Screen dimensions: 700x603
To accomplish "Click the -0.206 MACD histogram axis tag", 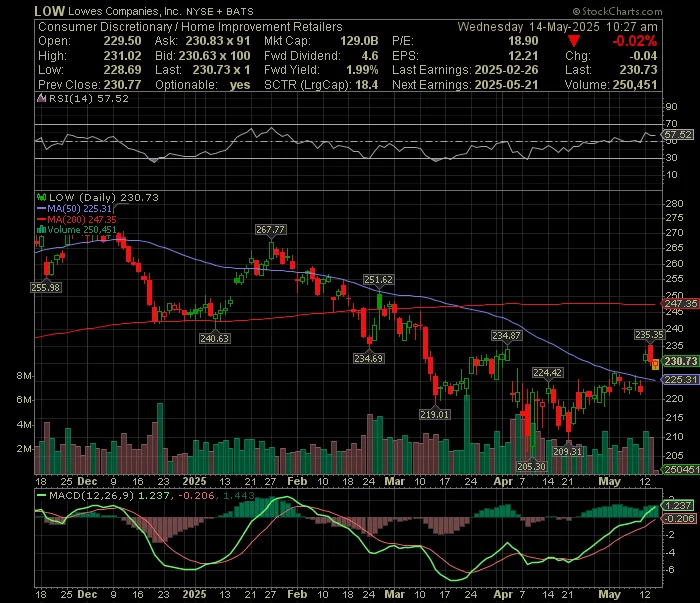I will pos(679,518).
